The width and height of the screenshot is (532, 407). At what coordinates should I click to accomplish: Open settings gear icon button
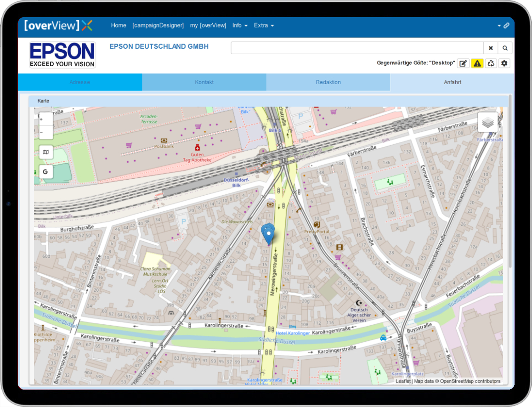tap(504, 63)
